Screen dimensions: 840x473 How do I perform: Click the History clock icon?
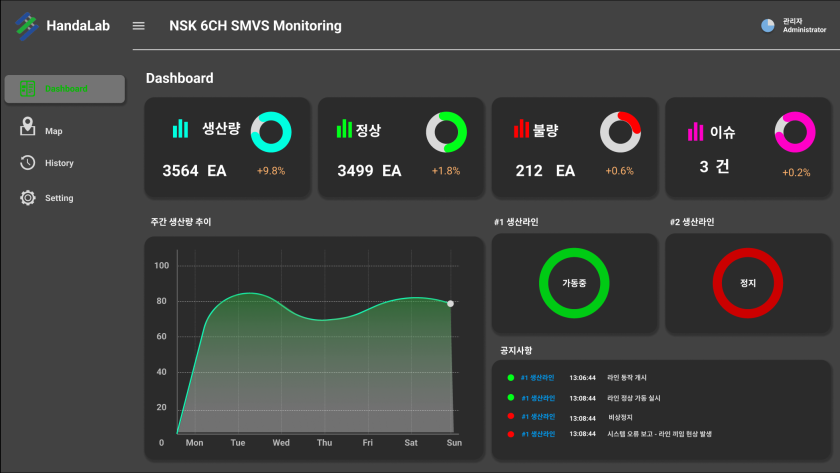click(x=28, y=163)
